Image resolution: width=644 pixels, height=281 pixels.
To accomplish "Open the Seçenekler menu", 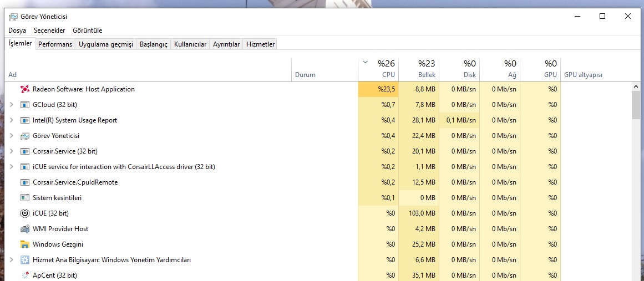I will [x=49, y=30].
